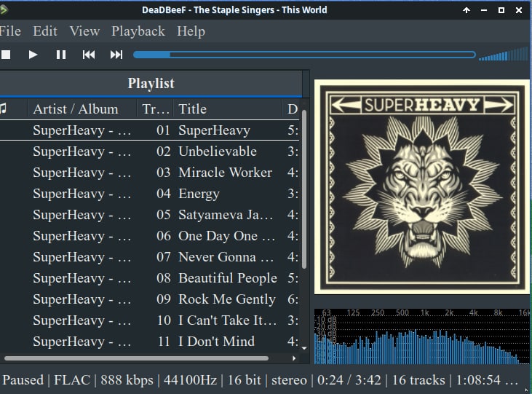This screenshot has height=394, width=532.
Task: Select track 11 I Don't Mind
Action: pyautogui.click(x=150, y=341)
